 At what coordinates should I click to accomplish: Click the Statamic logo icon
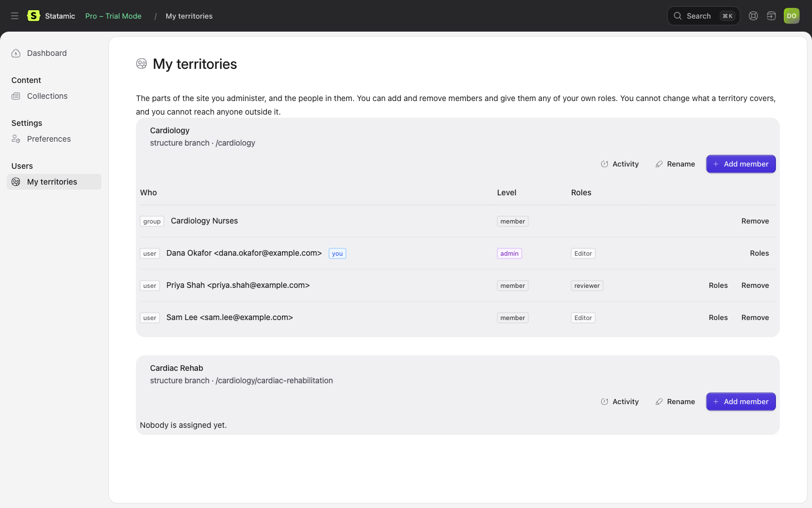(34, 16)
